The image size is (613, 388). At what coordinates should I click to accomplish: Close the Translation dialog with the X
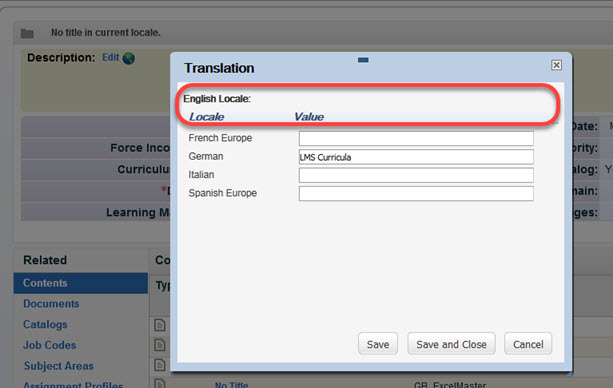[x=556, y=65]
